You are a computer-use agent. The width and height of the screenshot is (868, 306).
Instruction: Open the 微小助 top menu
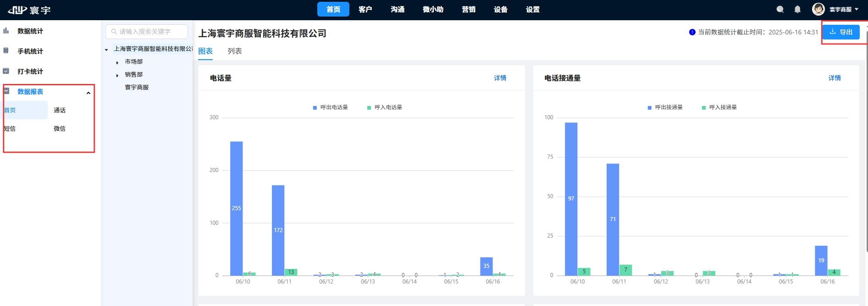433,10
